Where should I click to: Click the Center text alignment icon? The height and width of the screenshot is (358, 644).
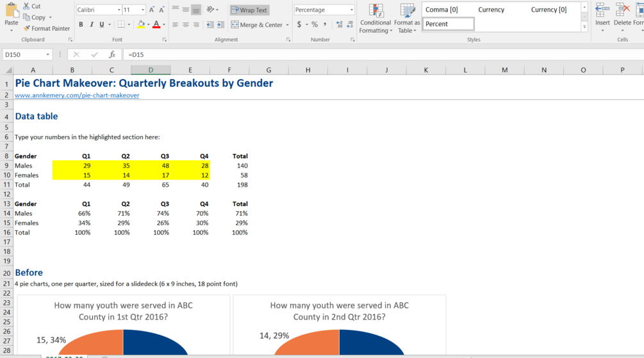tap(186, 24)
